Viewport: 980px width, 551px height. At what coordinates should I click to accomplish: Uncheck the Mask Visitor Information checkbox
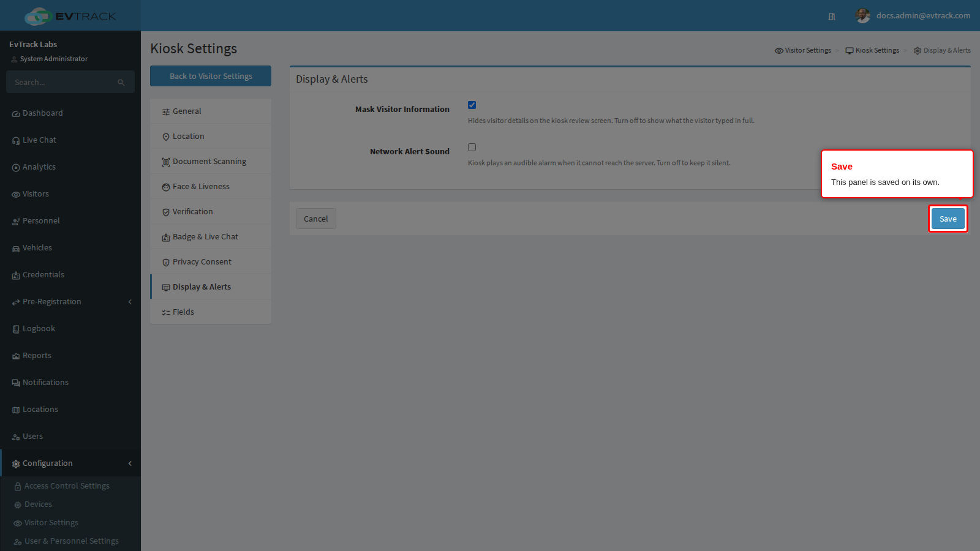click(x=472, y=105)
